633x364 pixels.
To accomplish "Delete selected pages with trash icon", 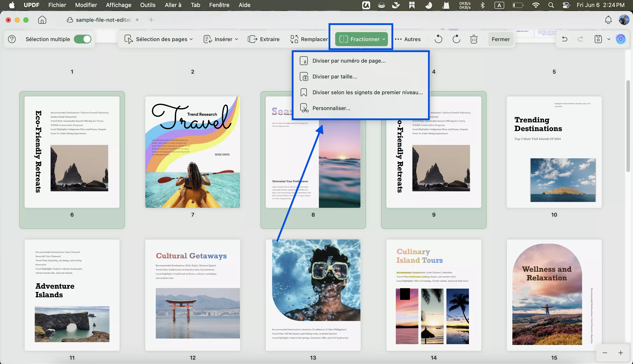I will 474,39.
